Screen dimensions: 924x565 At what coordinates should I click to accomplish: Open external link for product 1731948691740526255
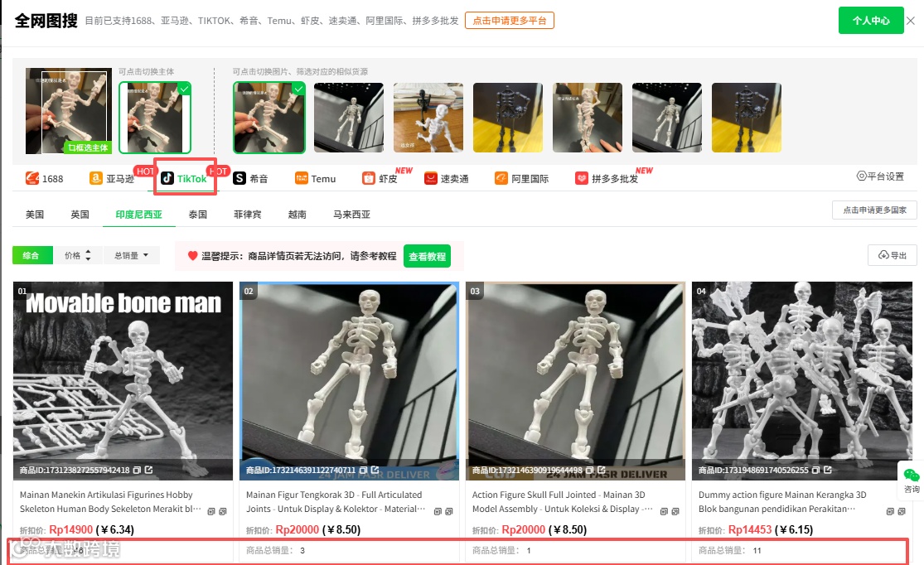coord(828,471)
